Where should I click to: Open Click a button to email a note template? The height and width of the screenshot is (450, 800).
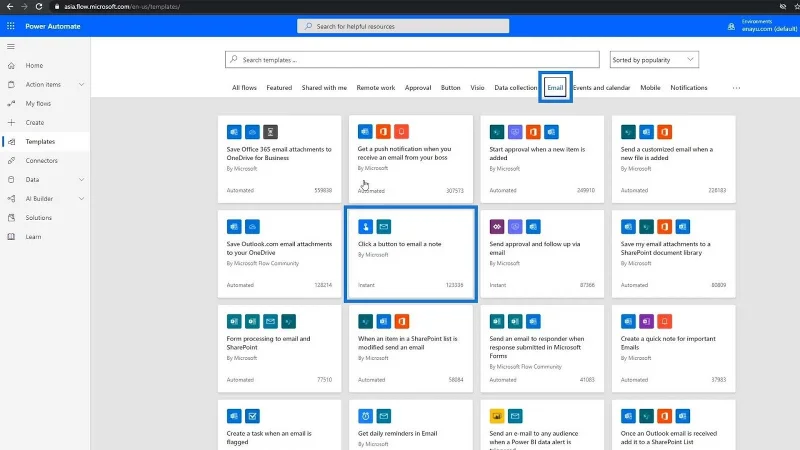click(x=411, y=254)
